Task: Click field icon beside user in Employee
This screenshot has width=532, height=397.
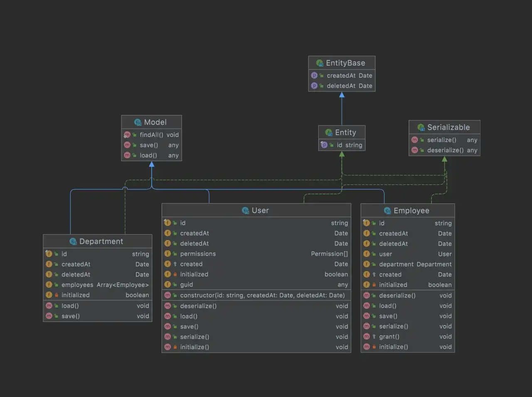Action: pyautogui.click(x=367, y=254)
